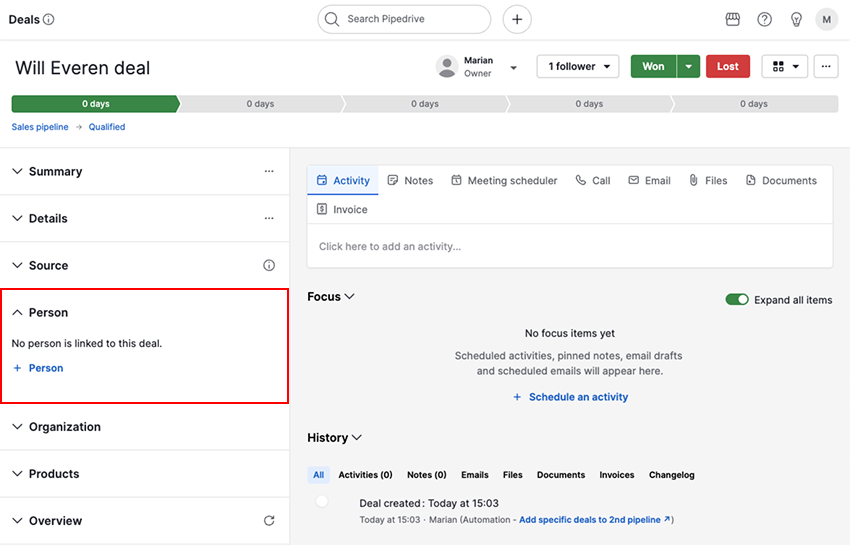Image resolution: width=850 pixels, height=545 pixels.
Task: Click the lightbulb sales assistant icon
Action: click(796, 19)
